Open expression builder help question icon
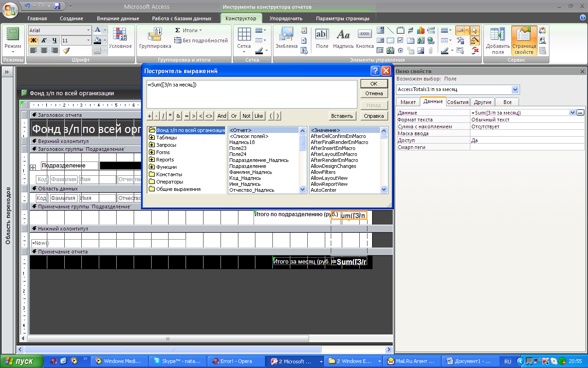This screenshot has height=368, width=588. tap(375, 71)
